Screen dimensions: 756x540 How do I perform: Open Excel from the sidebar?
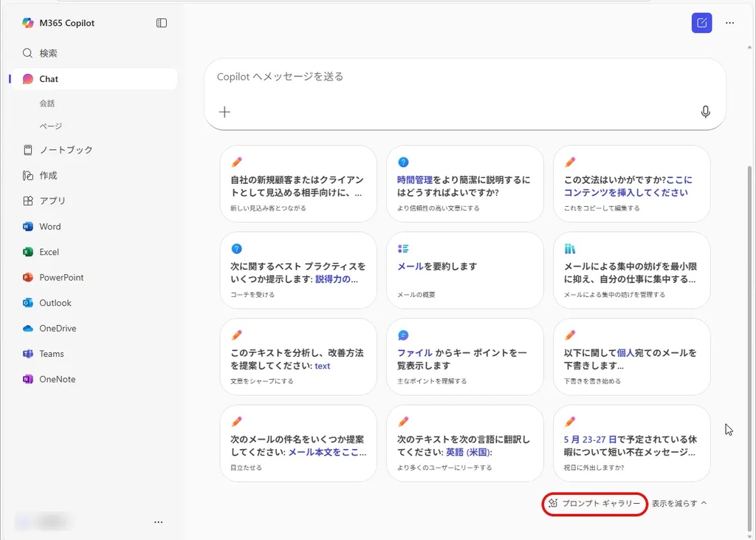click(x=49, y=252)
